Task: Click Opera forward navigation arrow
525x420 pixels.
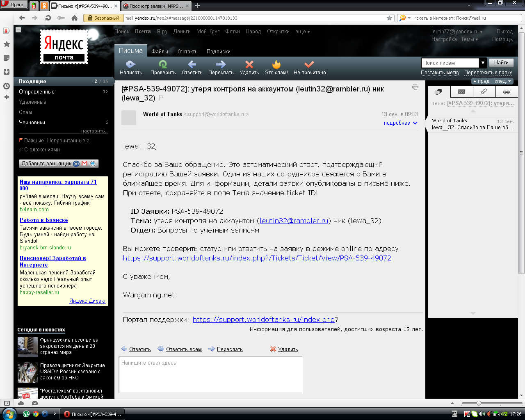Action: (x=35, y=18)
